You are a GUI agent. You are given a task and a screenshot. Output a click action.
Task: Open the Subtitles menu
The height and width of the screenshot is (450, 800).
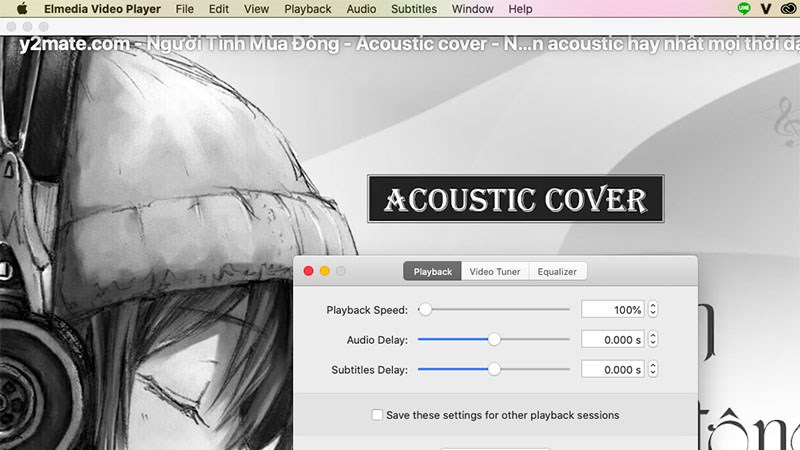coord(413,9)
